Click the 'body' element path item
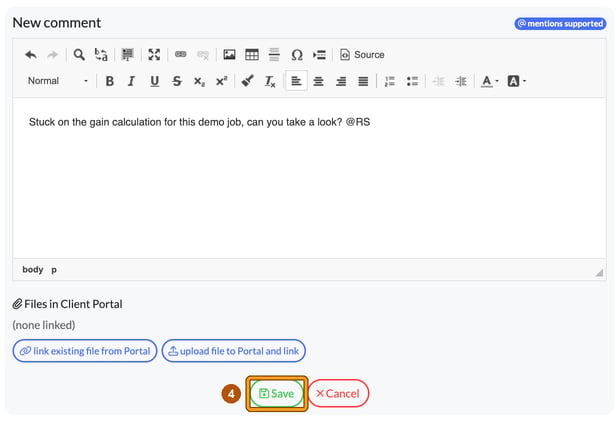 33,270
